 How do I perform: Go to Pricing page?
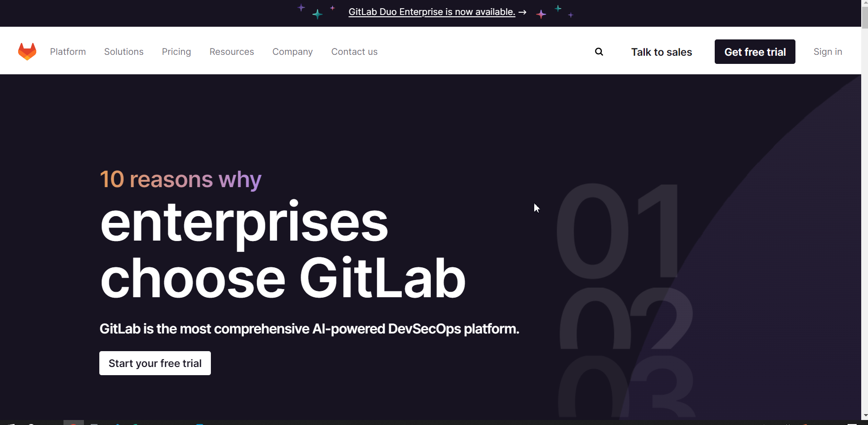point(176,52)
